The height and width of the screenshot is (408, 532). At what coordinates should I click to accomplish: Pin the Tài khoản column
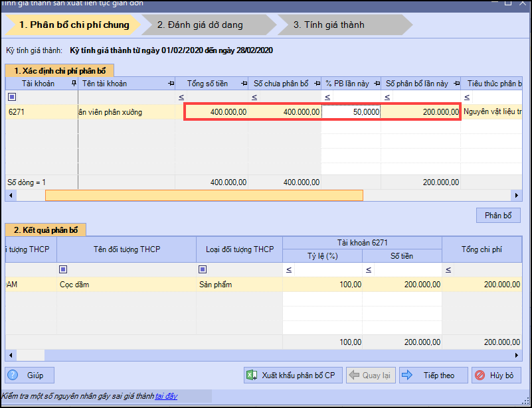point(74,84)
